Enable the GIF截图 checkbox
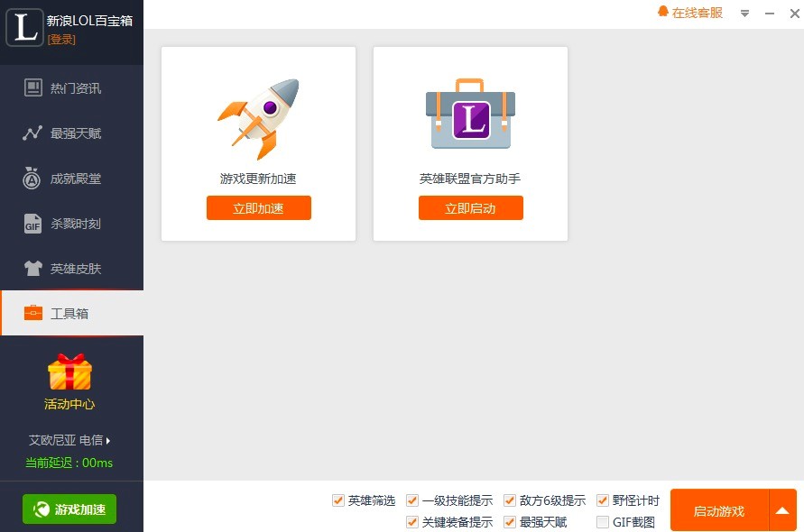Viewport: 804px width, 532px height. coord(603,522)
